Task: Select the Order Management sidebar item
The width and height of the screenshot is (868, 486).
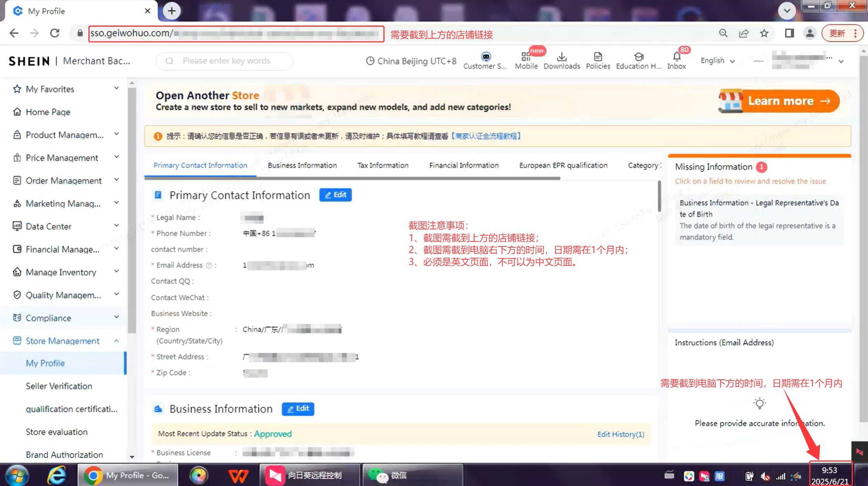Action: tap(63, 181)
